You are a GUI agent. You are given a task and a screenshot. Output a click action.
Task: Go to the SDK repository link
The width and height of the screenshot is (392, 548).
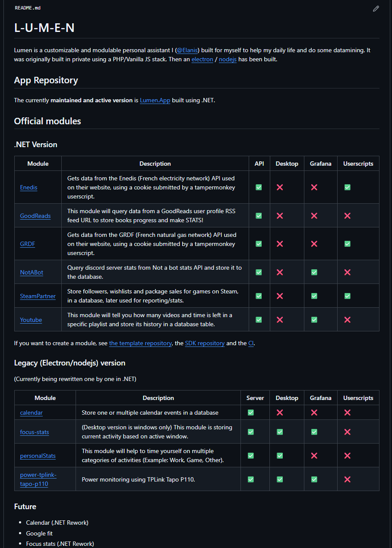(205, 343)
